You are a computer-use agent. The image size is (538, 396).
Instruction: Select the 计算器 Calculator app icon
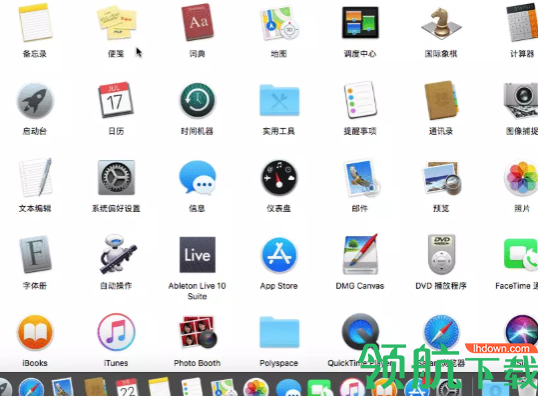click(522, 23)
